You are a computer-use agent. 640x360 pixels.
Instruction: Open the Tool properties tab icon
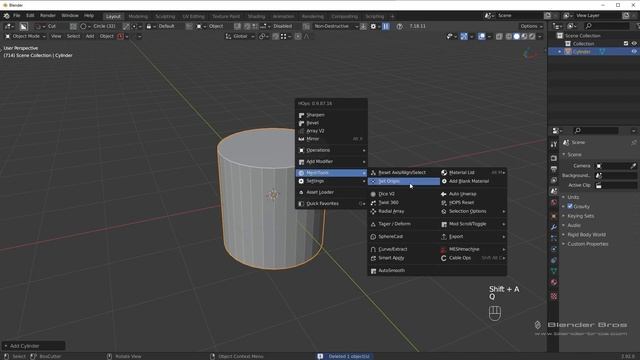click(x=553, y=144)
